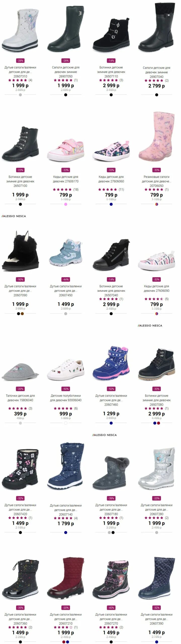
Task: Click the -52% discount badge for 20607460
Action: (x=111, y=389)
